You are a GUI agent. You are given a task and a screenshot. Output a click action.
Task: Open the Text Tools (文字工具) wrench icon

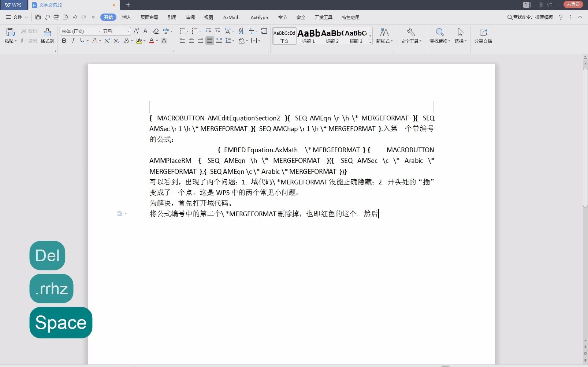[411, 35]
